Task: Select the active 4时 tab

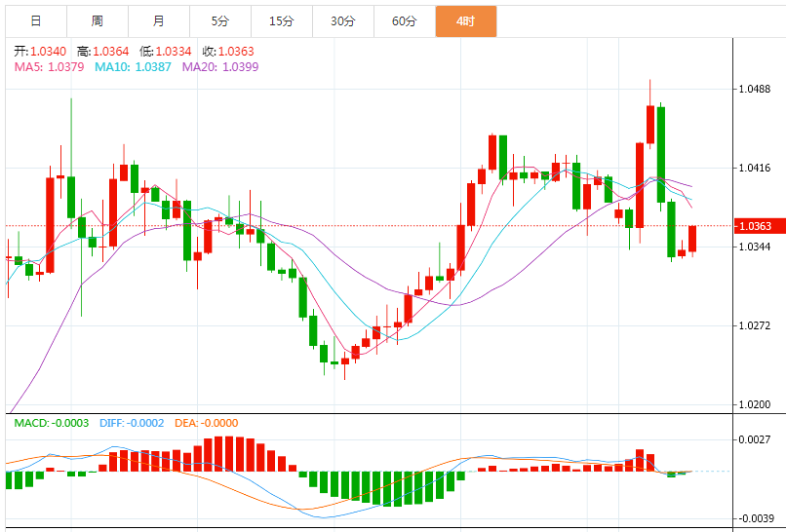Action: click(x=466, y=21)
